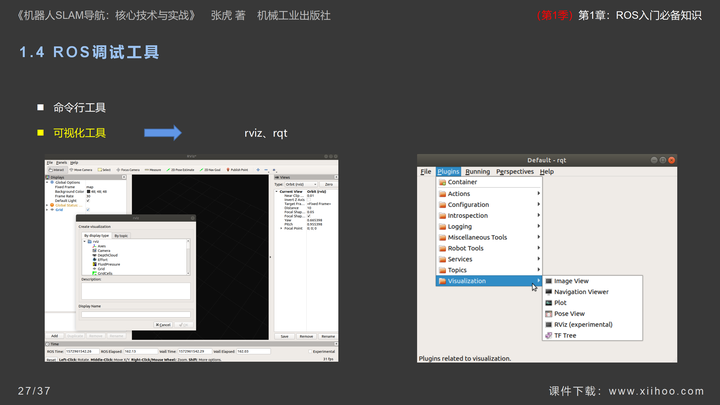Launch TF Tree plugin from Visualization
The height and width of the screenshot is (405, 720).
pos(592,336)
